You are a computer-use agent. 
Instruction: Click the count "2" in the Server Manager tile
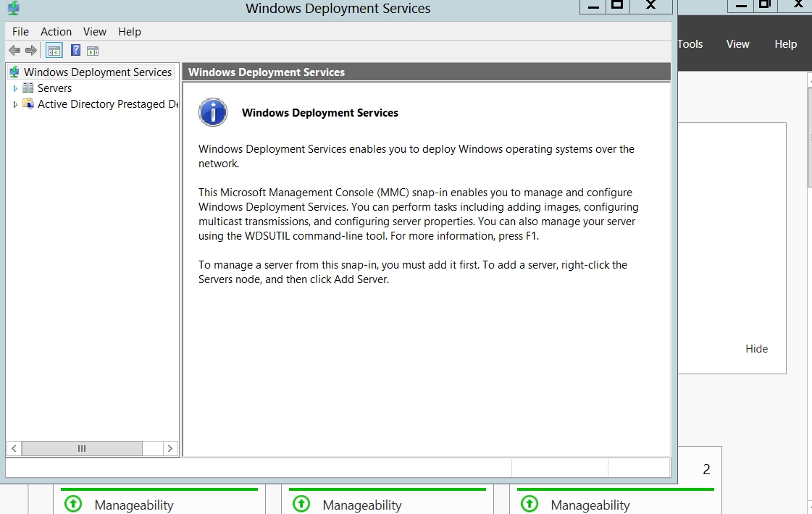(x=706, y=470)
